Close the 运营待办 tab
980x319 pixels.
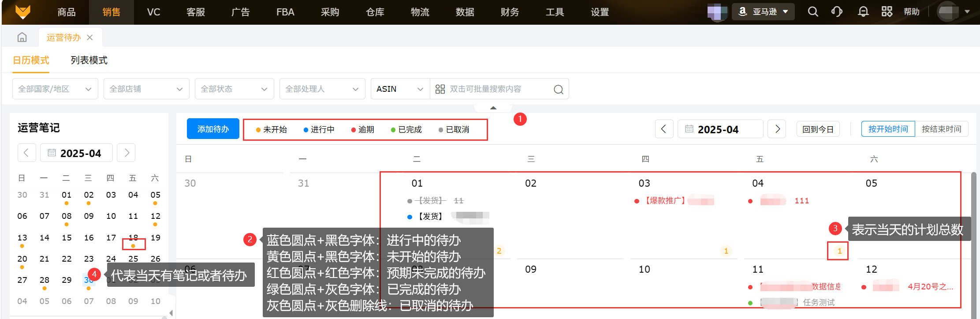click(90, 38)
